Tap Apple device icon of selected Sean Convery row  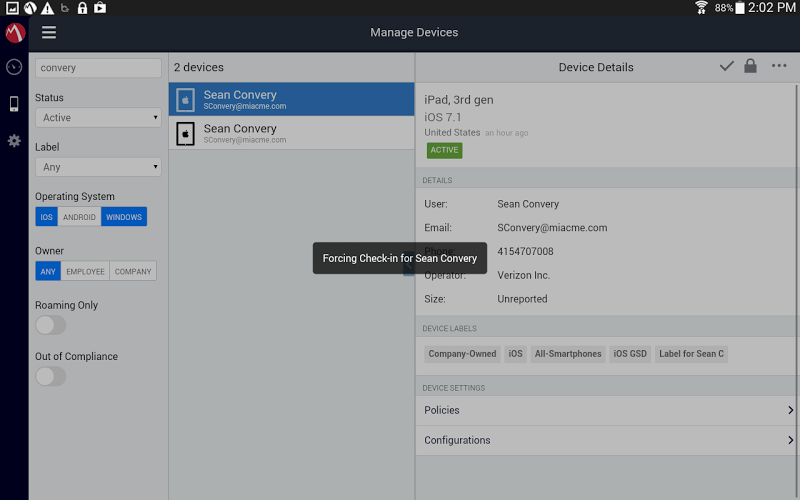click(185, 100)
